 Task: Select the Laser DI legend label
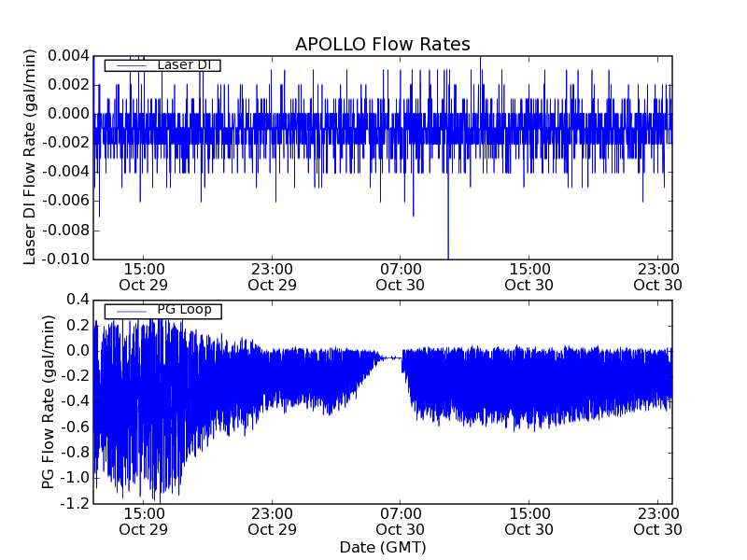point(184,65)
